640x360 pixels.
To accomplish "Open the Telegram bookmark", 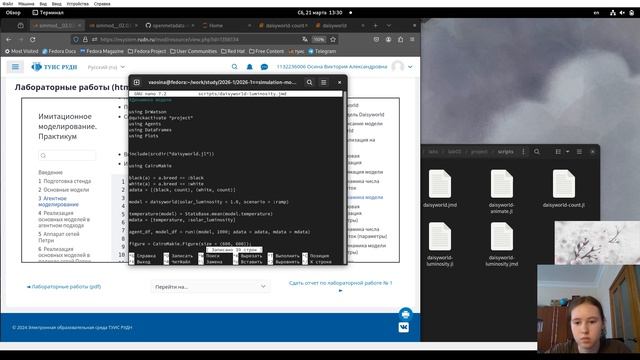I will click(x=322, y=51).
